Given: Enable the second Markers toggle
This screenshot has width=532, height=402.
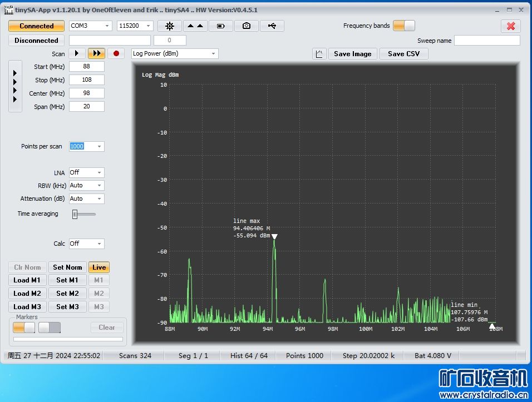Looking at the screenshot, I should (49, 327).
